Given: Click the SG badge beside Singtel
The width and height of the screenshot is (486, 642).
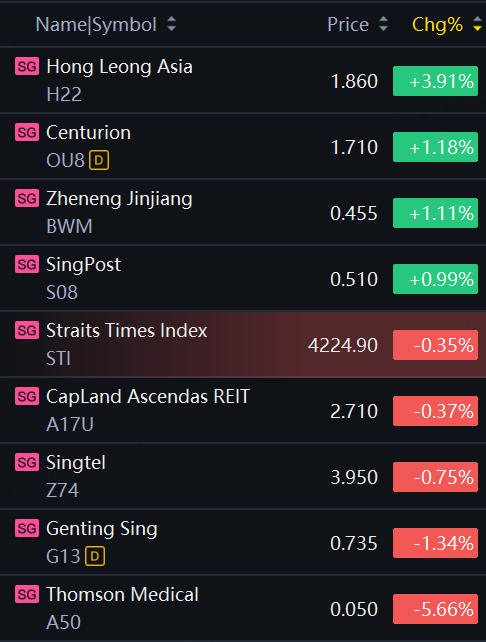Looking at the screenshot, I should click(27, 462).
